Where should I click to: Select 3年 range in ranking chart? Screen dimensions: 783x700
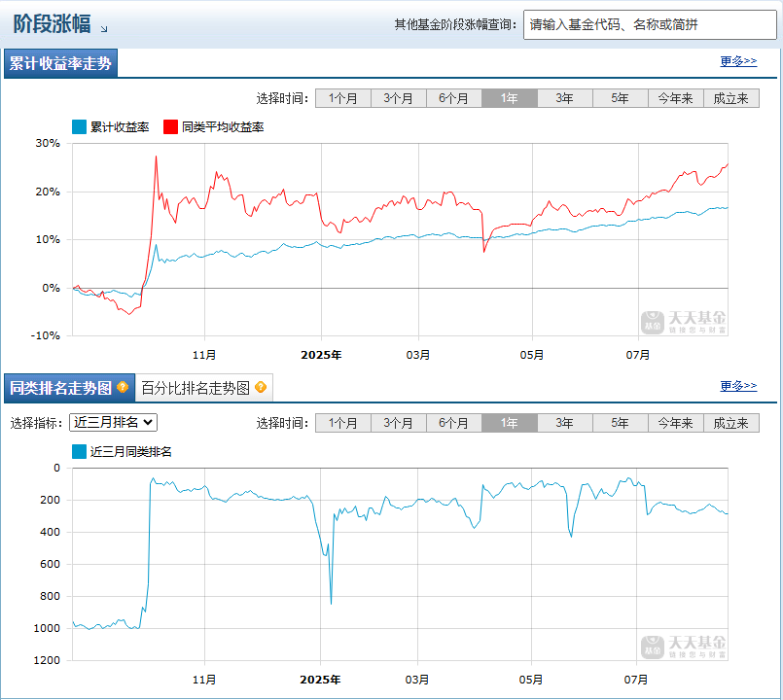click(565, 423)
